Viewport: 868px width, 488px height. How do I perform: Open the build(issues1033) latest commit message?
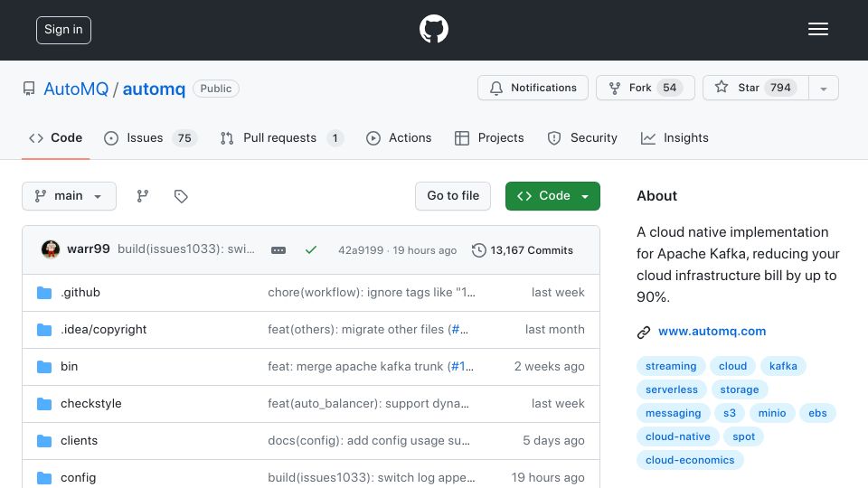[x=186, y=249]
